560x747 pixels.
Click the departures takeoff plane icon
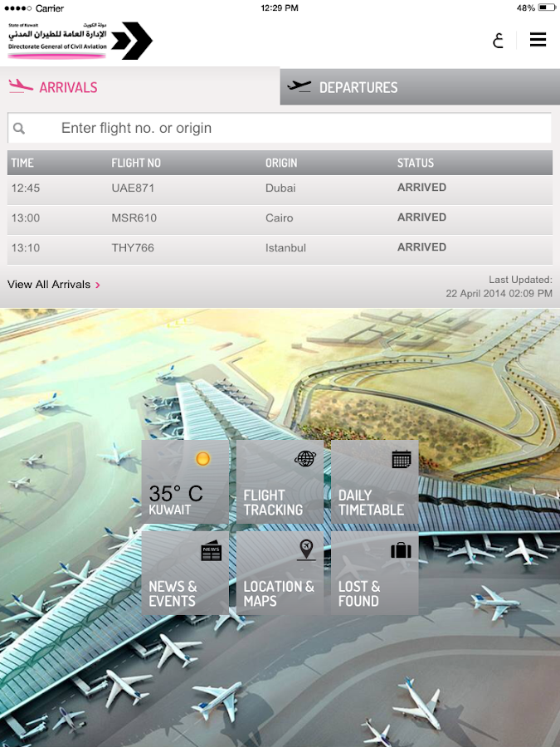[299, 86]
